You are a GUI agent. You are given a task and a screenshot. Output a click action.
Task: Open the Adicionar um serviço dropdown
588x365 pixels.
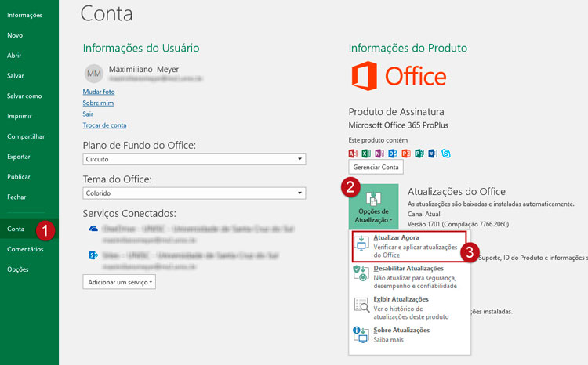[x=119, y=282]
